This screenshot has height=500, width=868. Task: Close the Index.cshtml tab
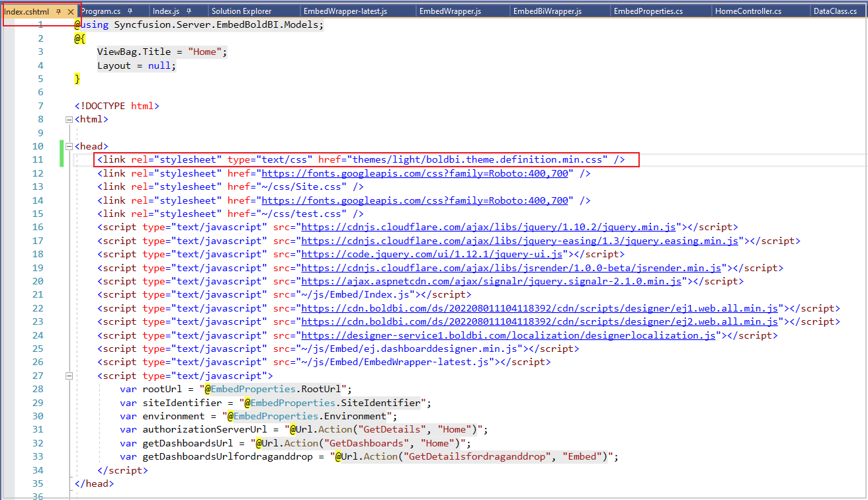tap(71, 12)
